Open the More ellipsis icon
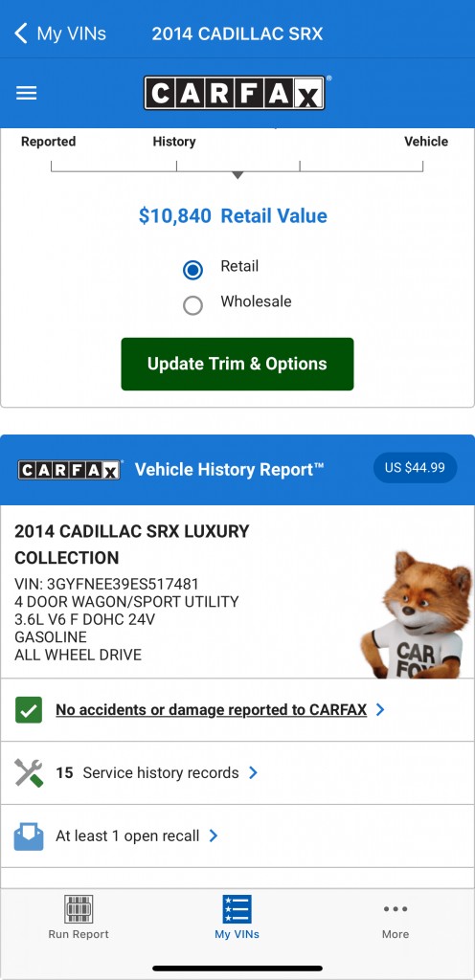 tap(396, 909)
